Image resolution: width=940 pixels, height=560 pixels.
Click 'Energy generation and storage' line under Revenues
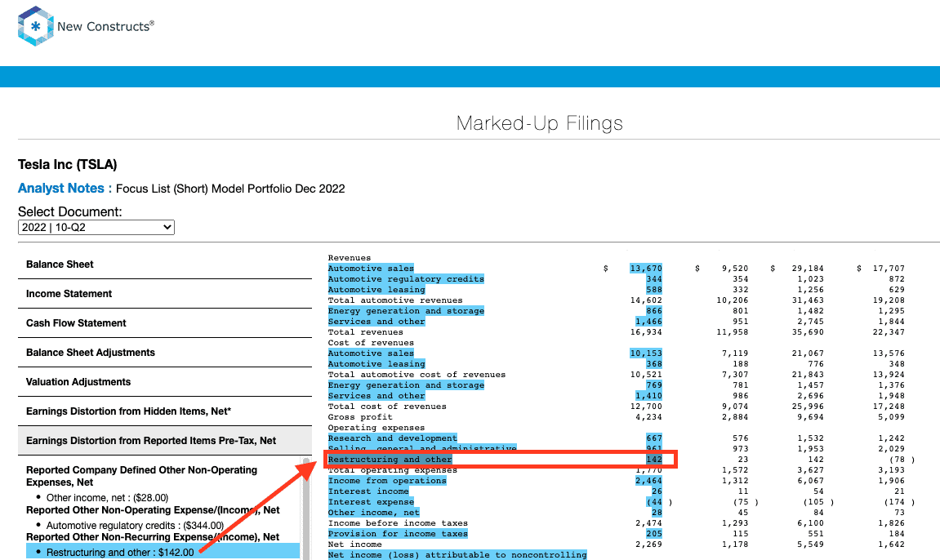pos(406,311)
